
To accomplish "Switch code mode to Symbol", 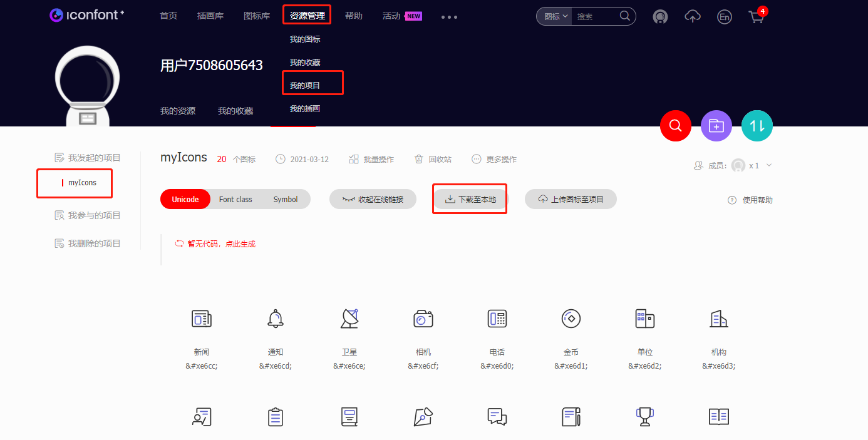I will [286, 198].
